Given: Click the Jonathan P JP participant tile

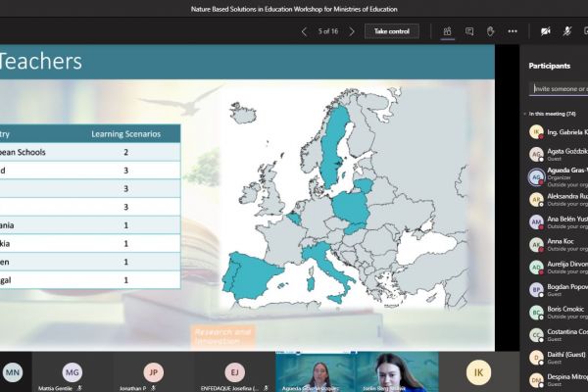Looking at the screenshot, I should click(154, 372).
